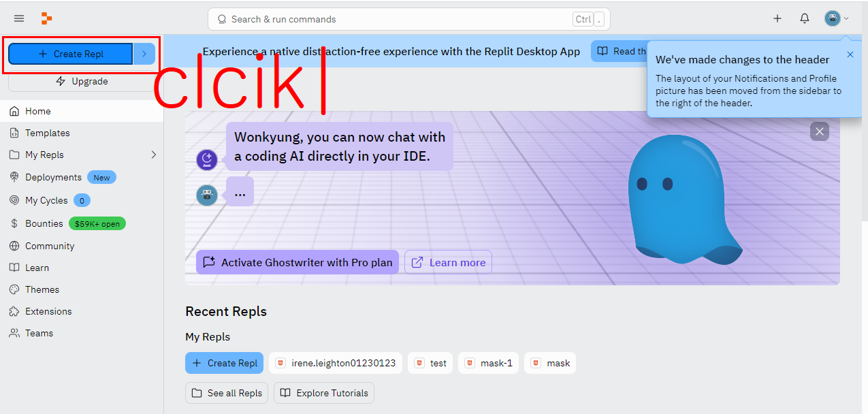Click the plus icon in the header
Image resolution: width=868 pixels, height=414 pixels.
pyautogui.click(x=777, y=18)
